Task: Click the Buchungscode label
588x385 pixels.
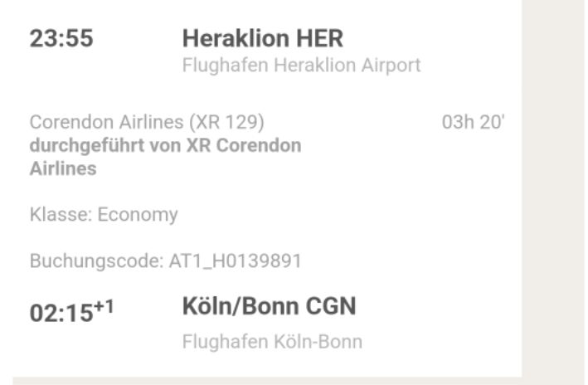Action: point(97,261)
